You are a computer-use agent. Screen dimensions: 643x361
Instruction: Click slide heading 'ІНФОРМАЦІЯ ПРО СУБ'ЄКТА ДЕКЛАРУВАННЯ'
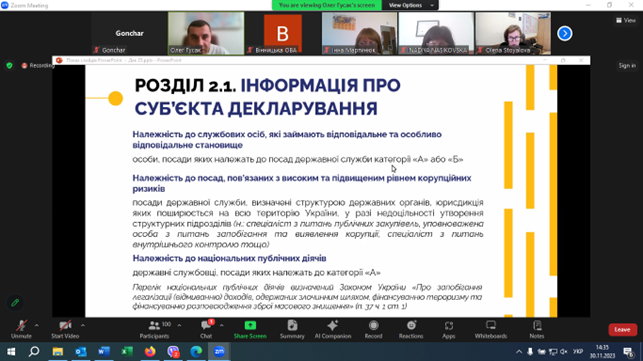tap(267, 97)
